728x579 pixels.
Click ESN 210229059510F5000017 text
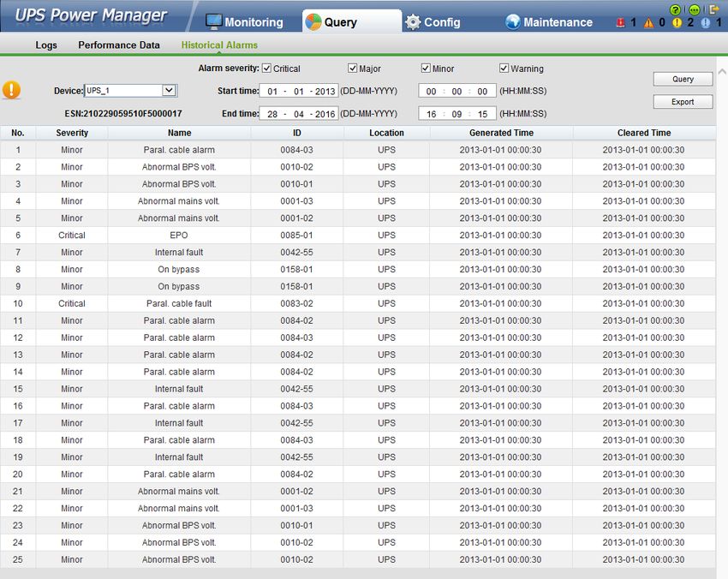tap(123, 114)
